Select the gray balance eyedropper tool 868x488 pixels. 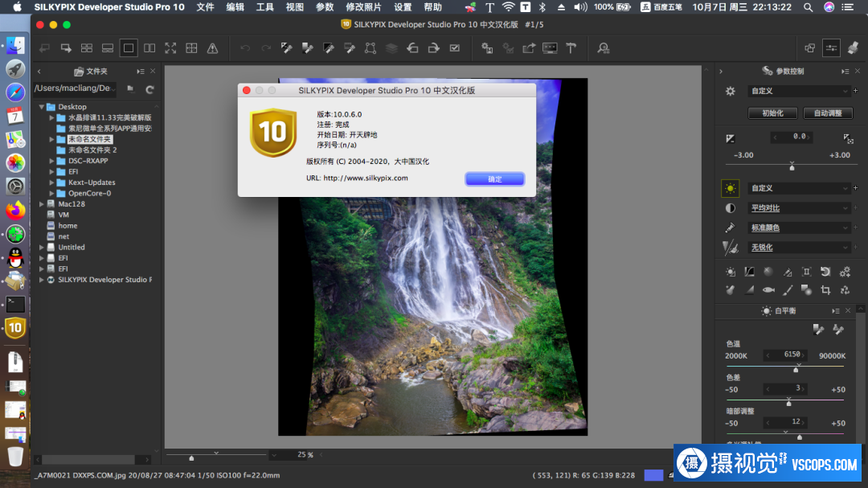[308, 48]
